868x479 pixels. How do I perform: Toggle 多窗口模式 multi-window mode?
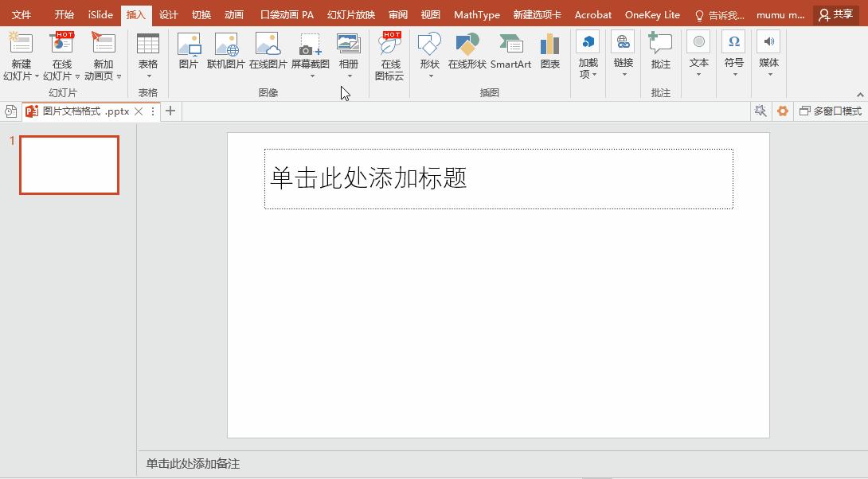click(833, 111)
